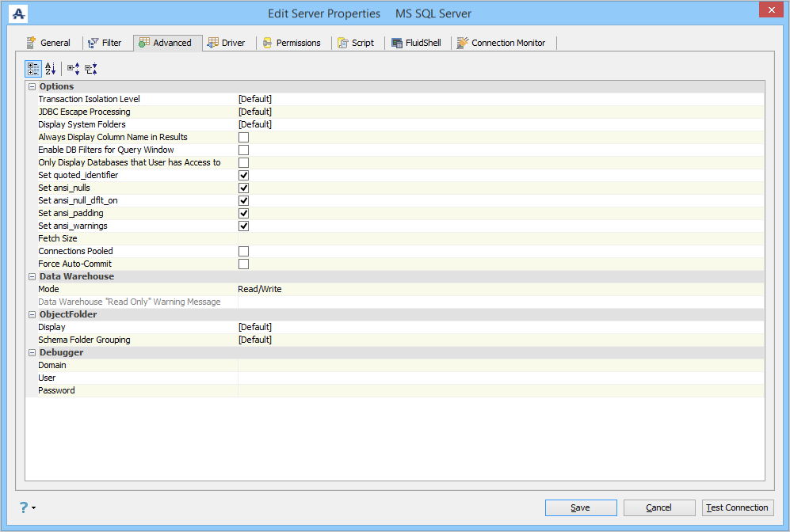Viewport: 790px width, 532px height.
Task: Open Transaction Isolation Level value dropdown
Action: click(501, 99)
